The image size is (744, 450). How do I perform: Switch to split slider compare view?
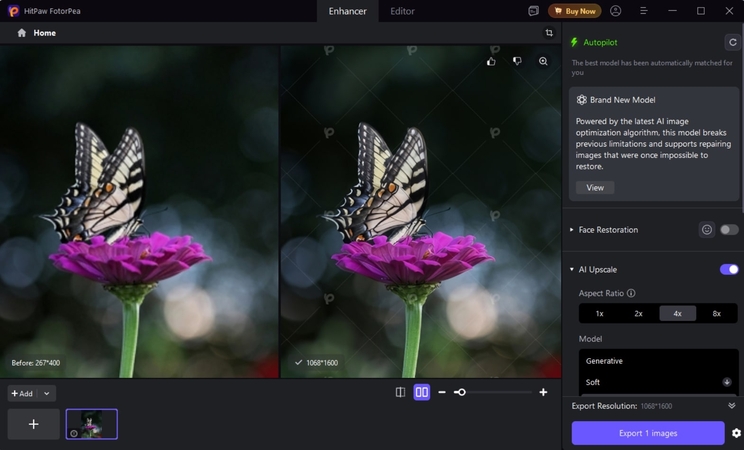coord(400,392)
